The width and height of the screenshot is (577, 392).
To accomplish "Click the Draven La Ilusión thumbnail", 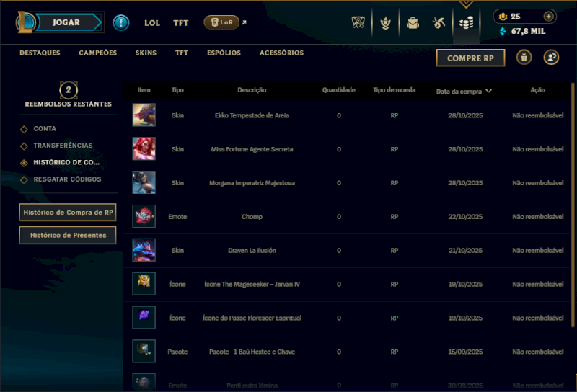I will point(144,250).
